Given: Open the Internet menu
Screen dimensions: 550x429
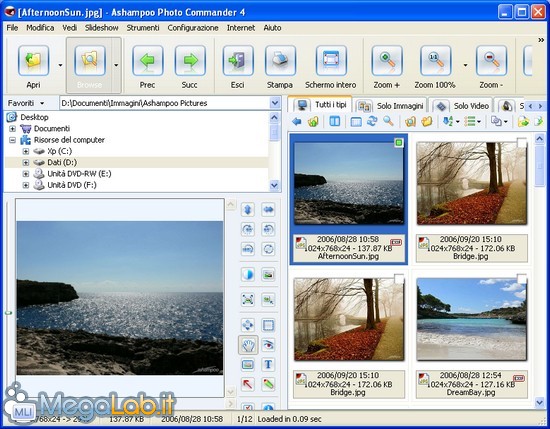Looking at the screenshot, I should 241,28.
